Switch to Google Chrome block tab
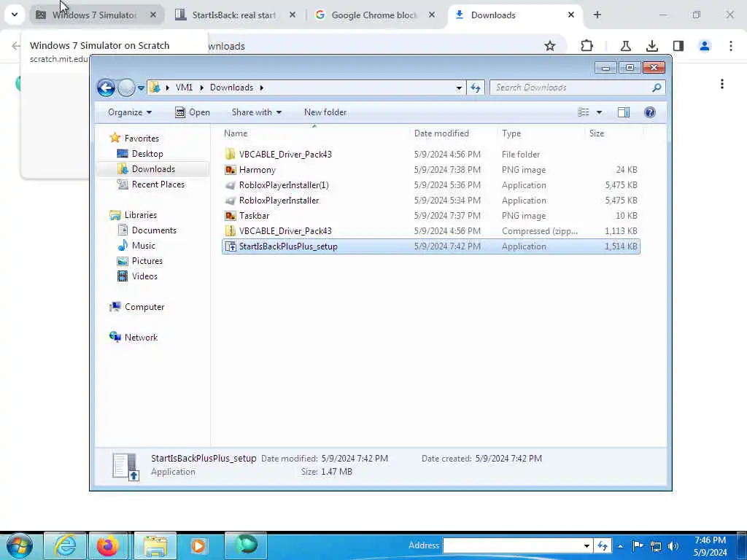 point(374,15)
